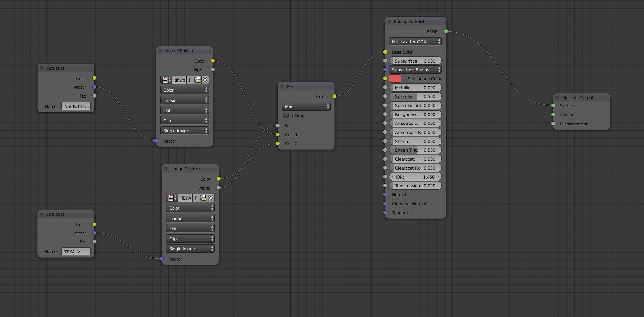Click the Base Color input socket
The width and height of the screenshot is (644, 317).
pos(385,52)
